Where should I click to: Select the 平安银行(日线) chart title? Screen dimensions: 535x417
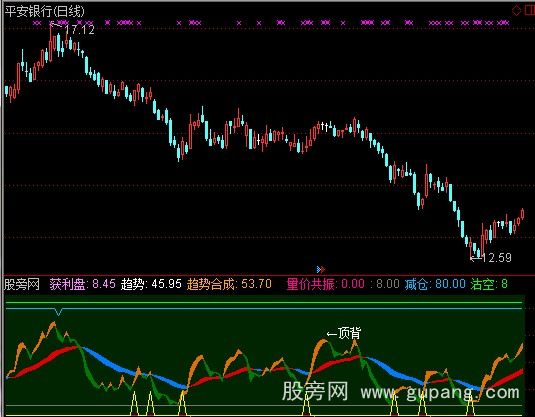pos(44,11)
